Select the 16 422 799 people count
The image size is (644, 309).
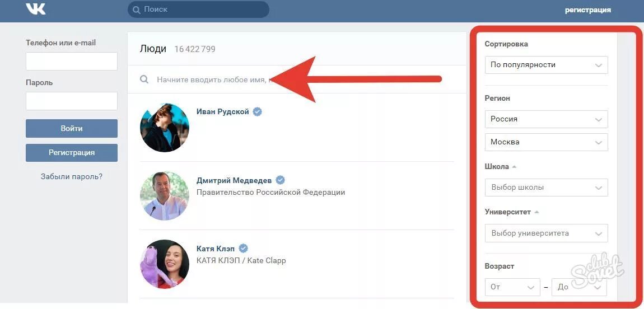coord(195,49)
